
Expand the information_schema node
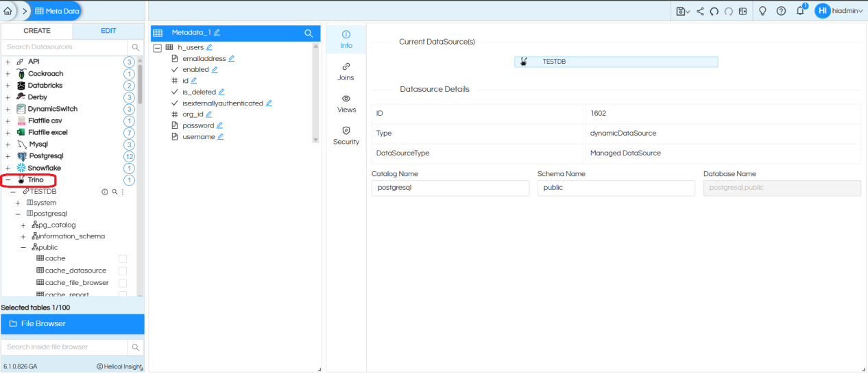coord(23,236)
